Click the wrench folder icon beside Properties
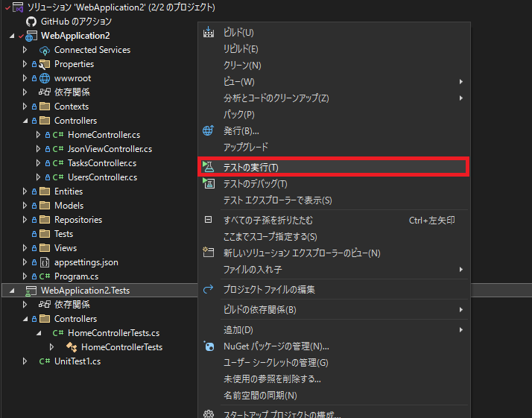Screen dimensions: 532x418 tap(45, 64)
